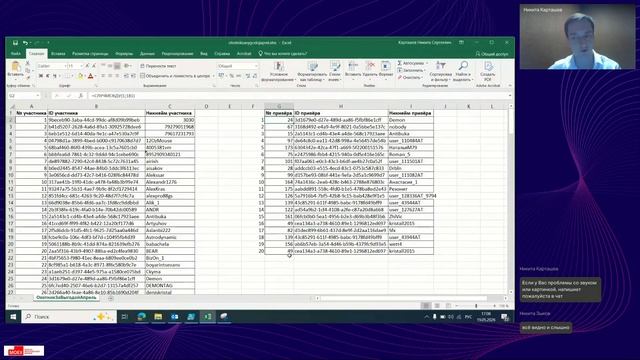Click Insert cells (Вставить) in Cells group
This screenshot has width=640, height=360.
coord(353,69)
